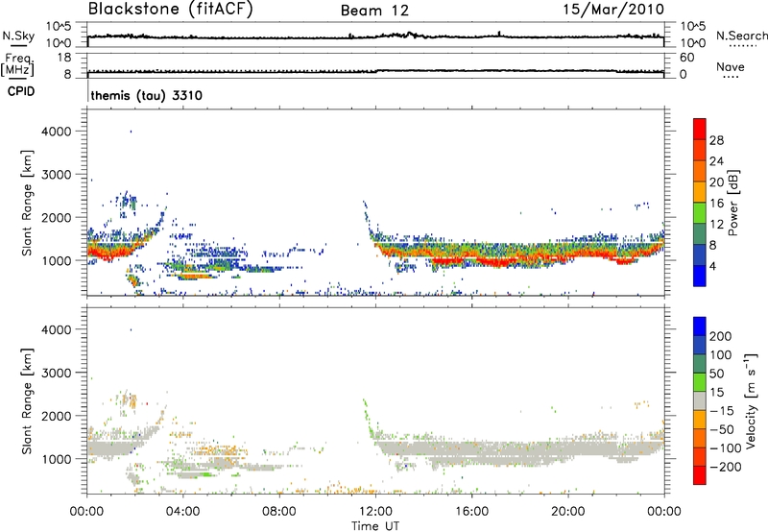This screenshot has height=532, width=768.
Task: Click the -50 label on Velocity colorbar
Action: pyautogui.click(x=722, y=429)
